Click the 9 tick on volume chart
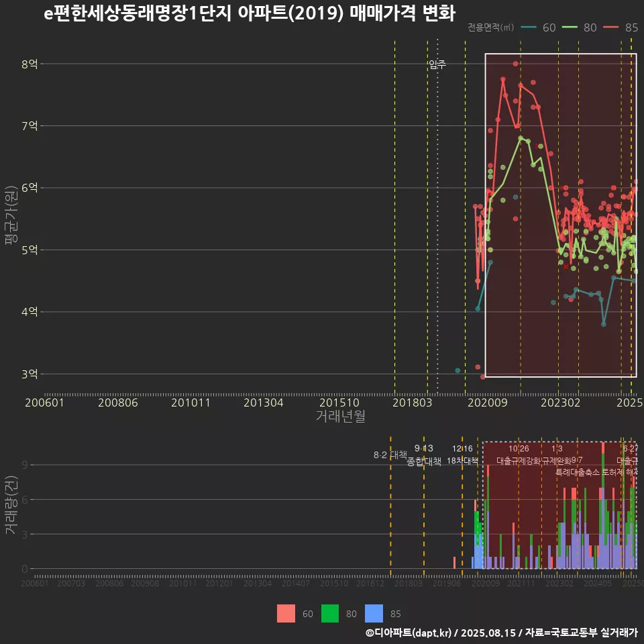The width and height of the screenshot is (644, 644). point(25,465)
